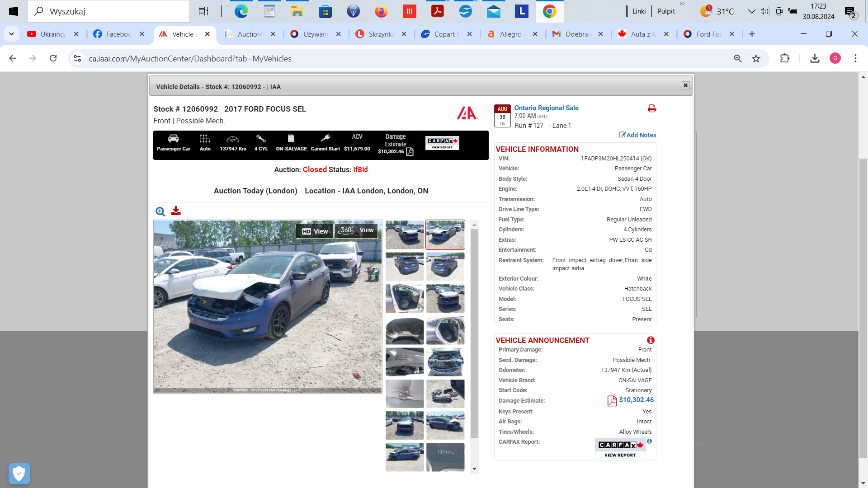The width and height of the screenshot is (868, 488).
Task: Open Microsoft Edge from the taskbar
Action: 241,11
